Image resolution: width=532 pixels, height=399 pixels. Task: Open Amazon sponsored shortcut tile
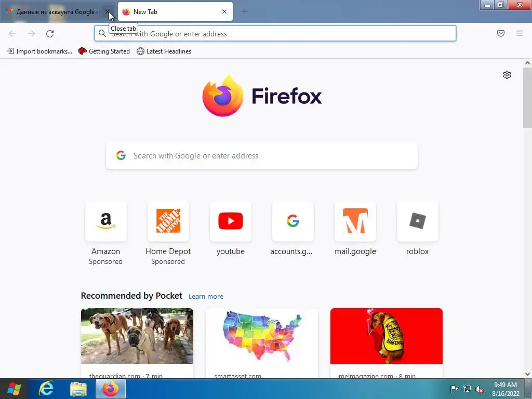[x=106, y=221]
